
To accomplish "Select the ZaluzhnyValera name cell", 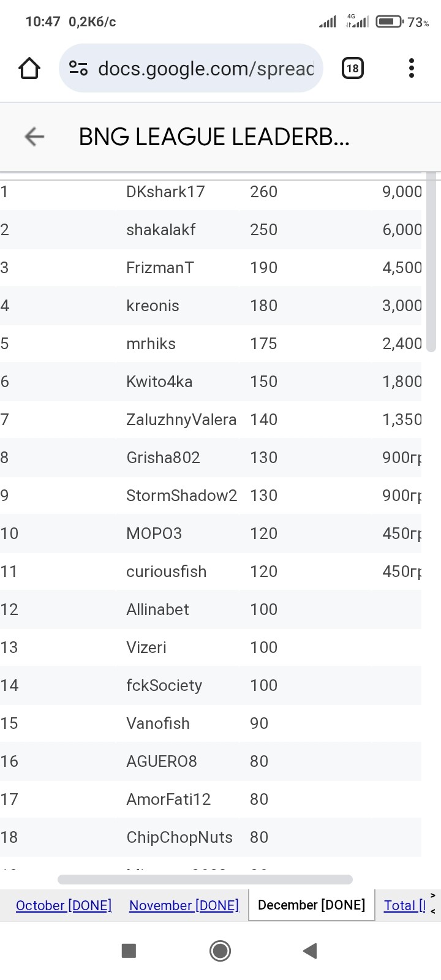I will [x=181, y=420].
